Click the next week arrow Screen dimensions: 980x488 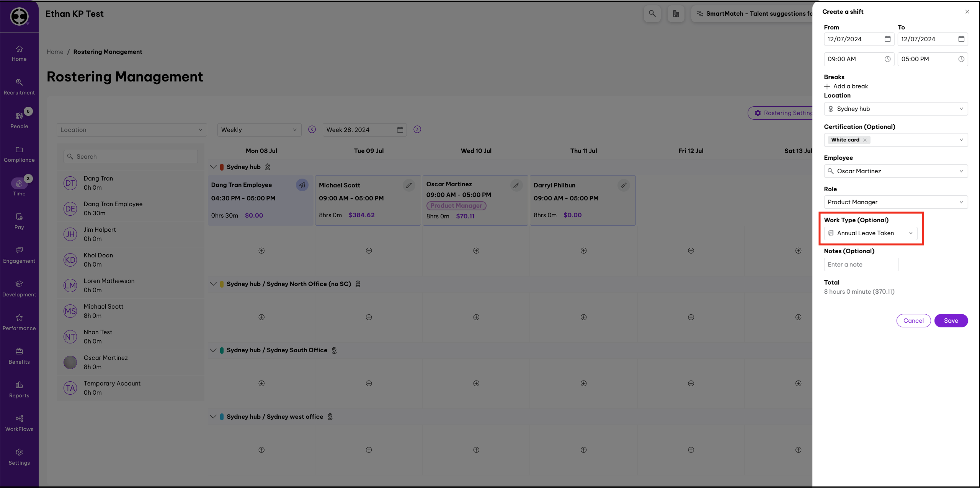[417, 130]
